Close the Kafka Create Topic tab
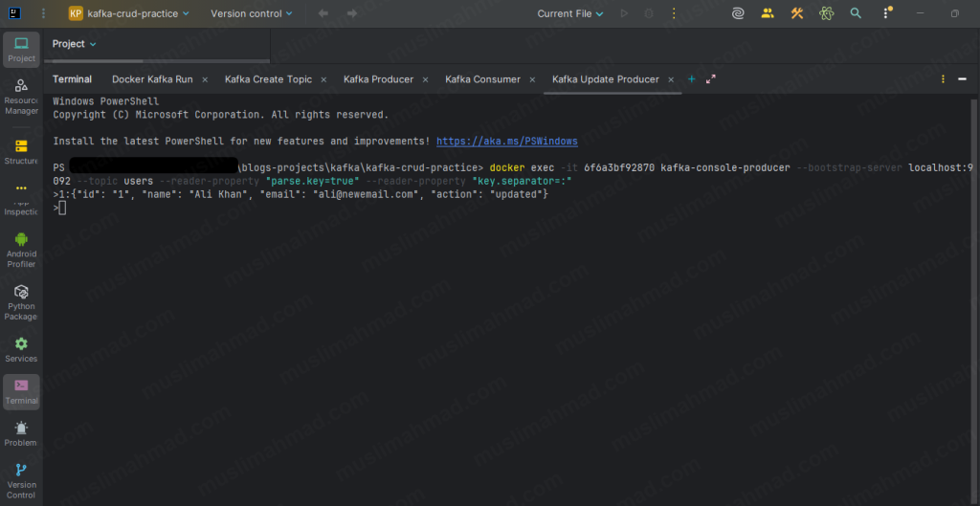 pyautogui.click(x=323, y=80)
